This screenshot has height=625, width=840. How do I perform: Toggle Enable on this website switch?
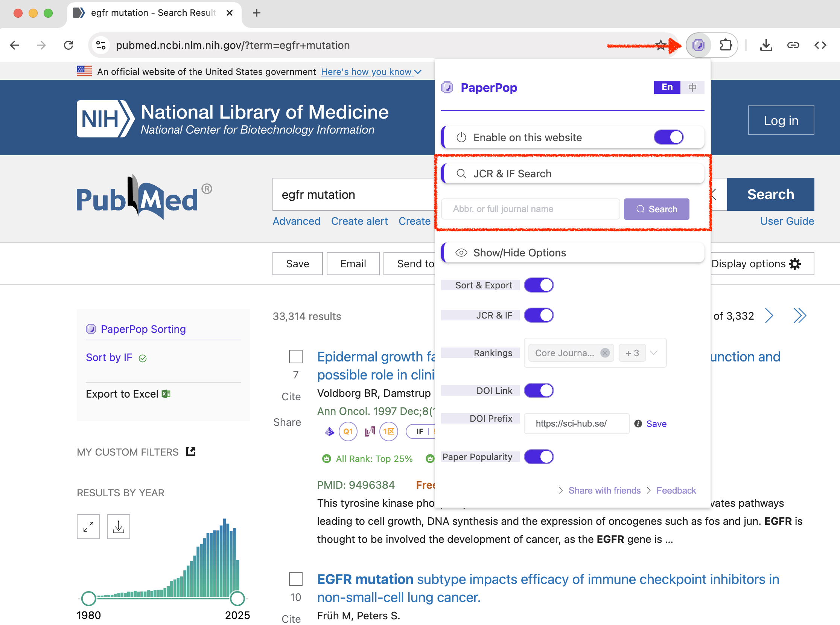click(x=668, y=137)
